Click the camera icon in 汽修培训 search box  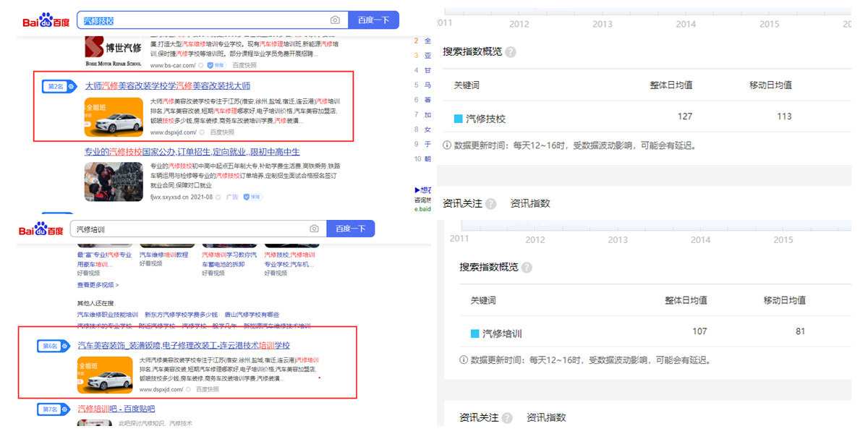(x=314, y=229)
